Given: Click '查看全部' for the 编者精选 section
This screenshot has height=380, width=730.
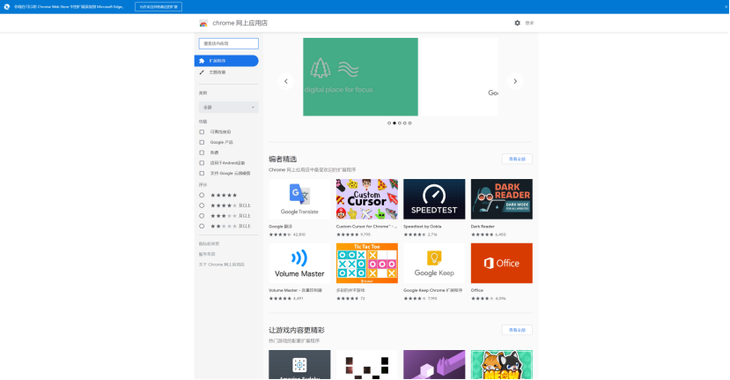Looking at the screenshot, I should pyautogui.click(x=517, y=159).
